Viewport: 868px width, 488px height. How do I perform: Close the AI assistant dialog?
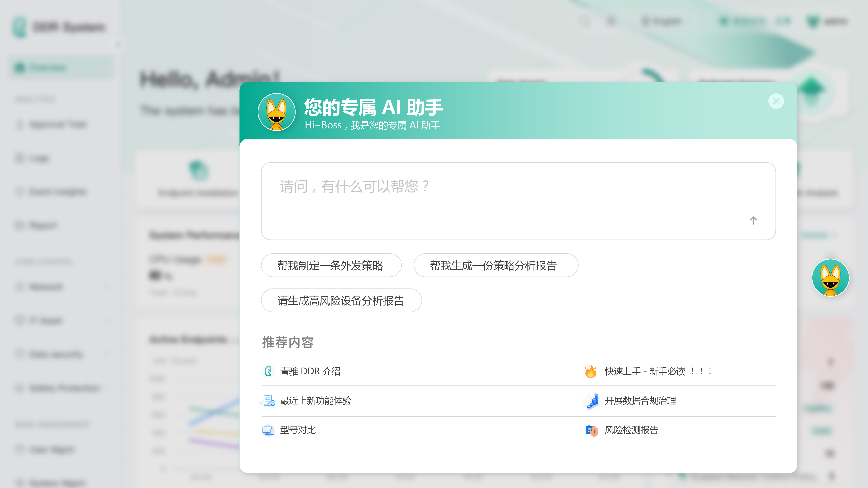[x=776, y=101]
